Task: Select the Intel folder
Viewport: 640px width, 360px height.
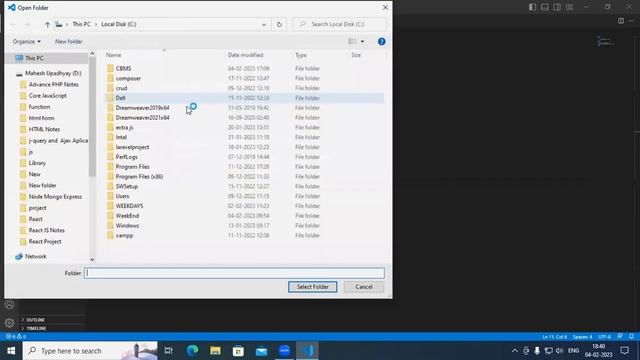Action: [x=121, y=137]
